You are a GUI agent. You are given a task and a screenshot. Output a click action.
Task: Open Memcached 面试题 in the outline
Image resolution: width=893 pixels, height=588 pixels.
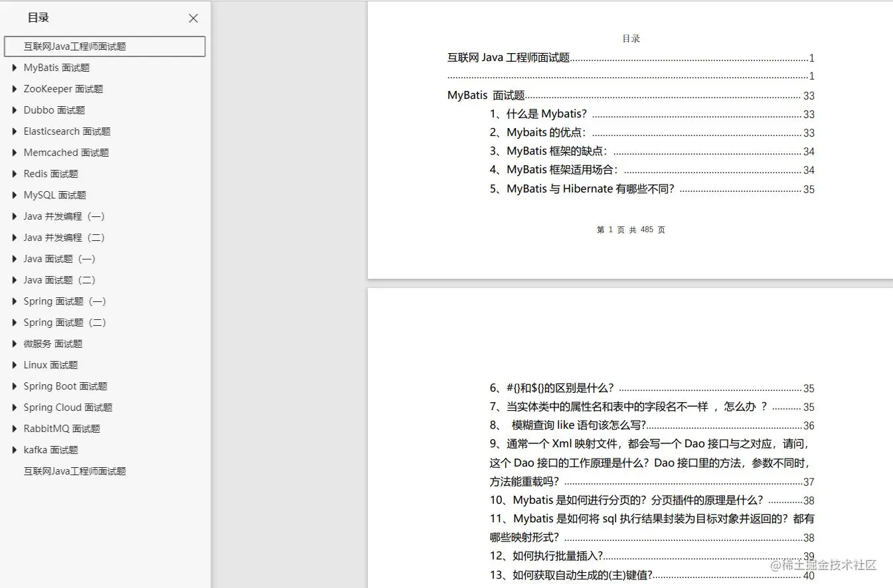(x=66, y=153)
